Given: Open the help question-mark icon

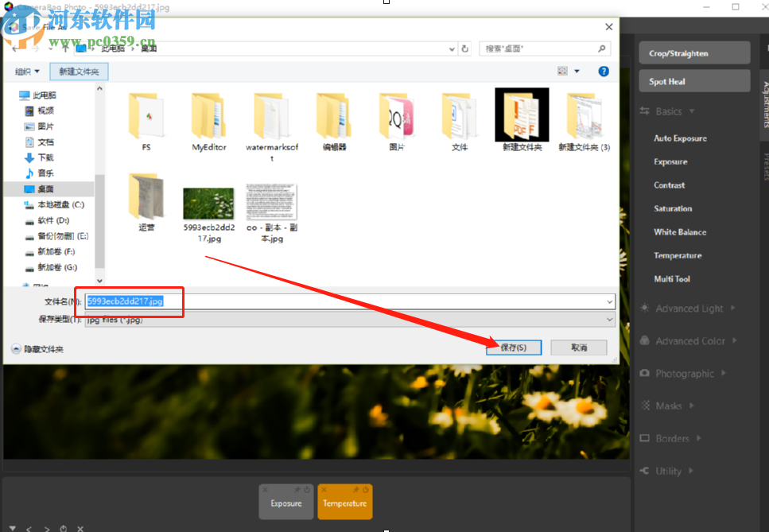Looking at the screenshot, I should pos(604,72).
